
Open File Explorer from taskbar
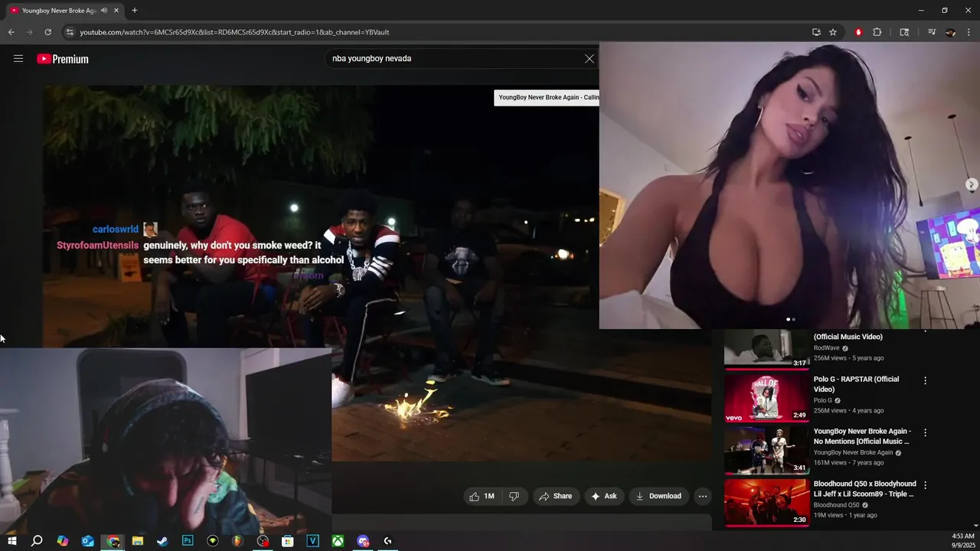click(x=138, y=541)
